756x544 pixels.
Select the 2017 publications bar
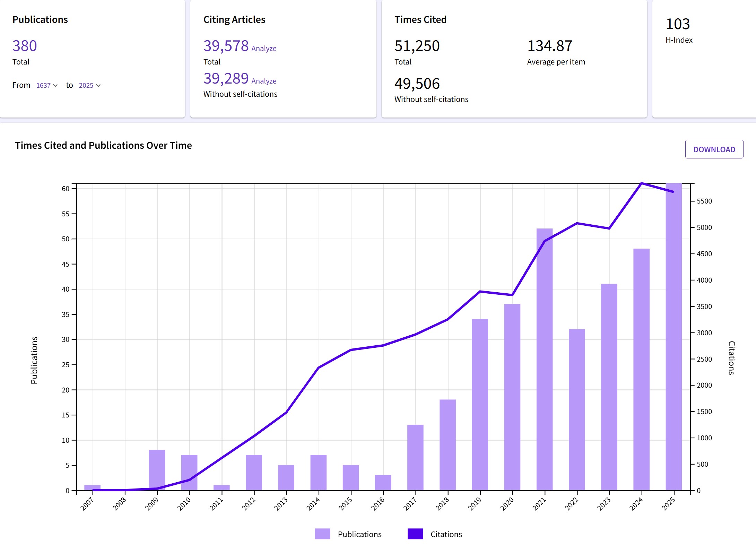pos(415,457)
